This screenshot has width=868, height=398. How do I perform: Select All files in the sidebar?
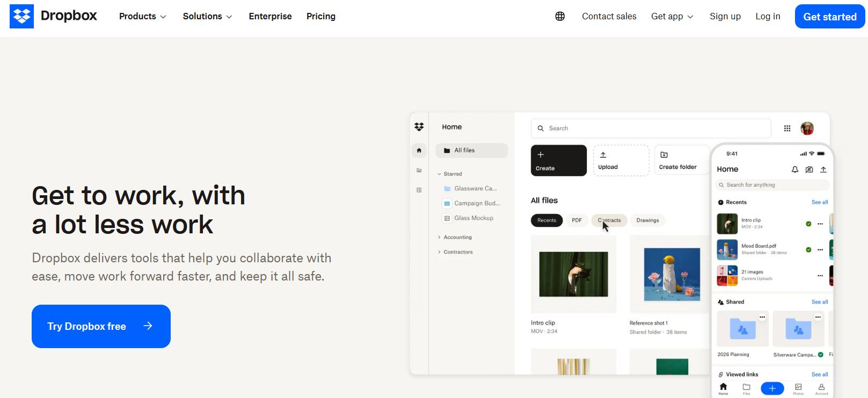471,150
